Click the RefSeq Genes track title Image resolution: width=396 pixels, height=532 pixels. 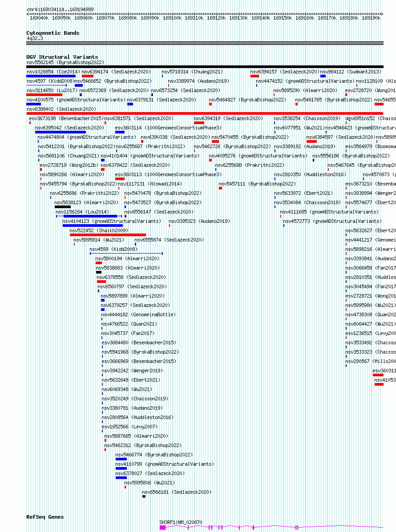pos(45,517)
